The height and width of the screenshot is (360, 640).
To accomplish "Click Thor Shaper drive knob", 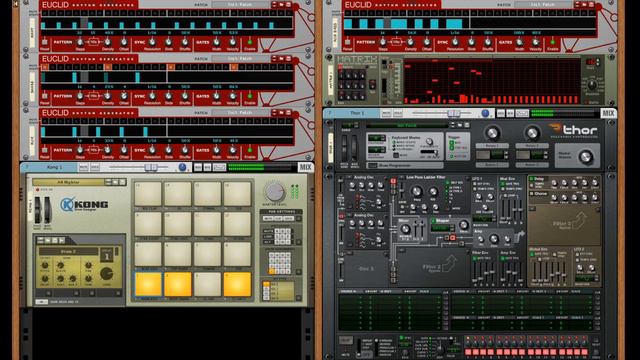I will (463, 225).
